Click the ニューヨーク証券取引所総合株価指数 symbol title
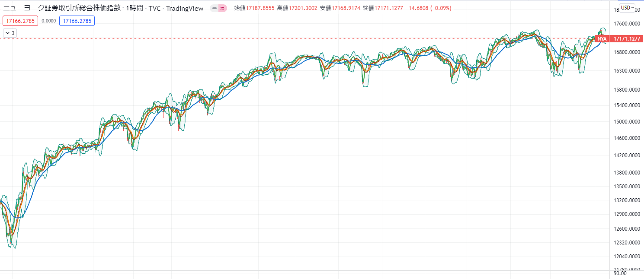Image resolution: width=644 pixels, height=279 pixels. click(62, 8)
